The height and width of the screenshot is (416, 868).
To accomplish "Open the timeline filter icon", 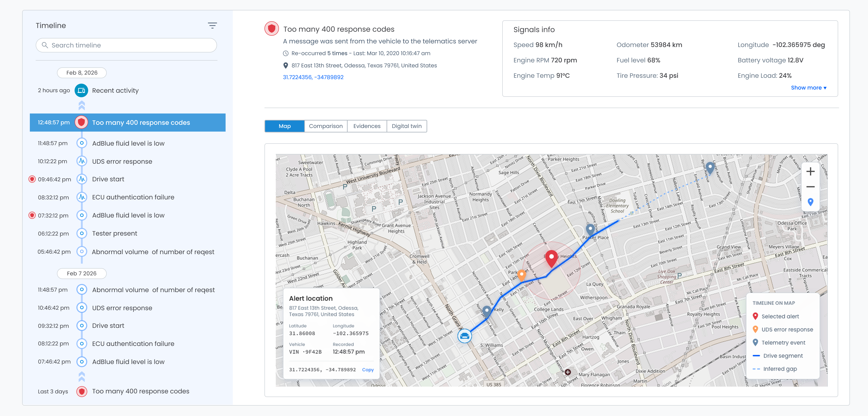I will (x=212, y=26).
